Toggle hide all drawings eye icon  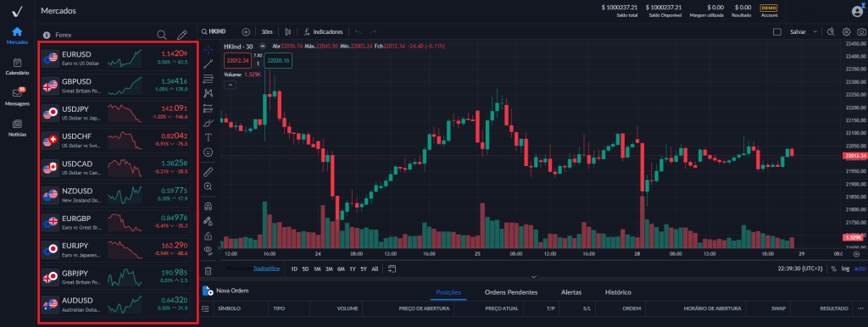click(x=209, y=250)
